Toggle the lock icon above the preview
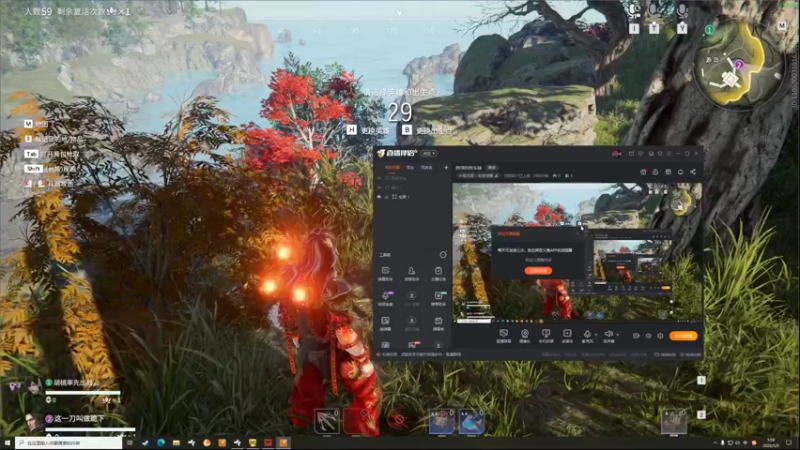This screenshot has width=800, height=450. pyautogui.click(x=656, y=172)
